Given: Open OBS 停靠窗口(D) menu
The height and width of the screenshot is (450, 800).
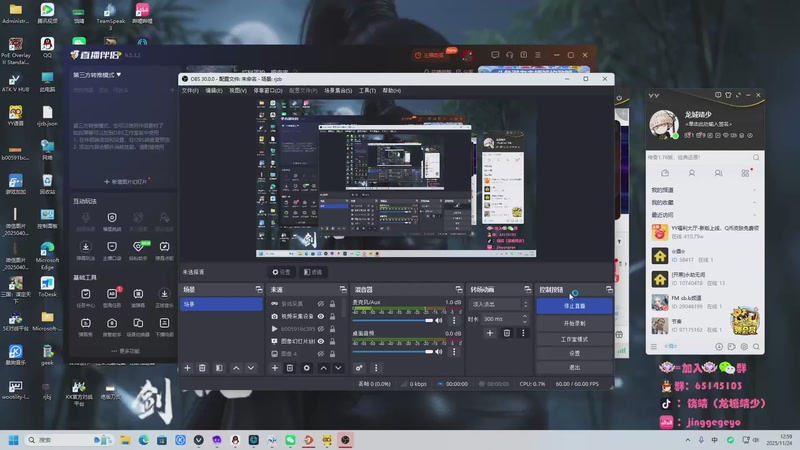Looking at the screenshot, I should (268, 90).
